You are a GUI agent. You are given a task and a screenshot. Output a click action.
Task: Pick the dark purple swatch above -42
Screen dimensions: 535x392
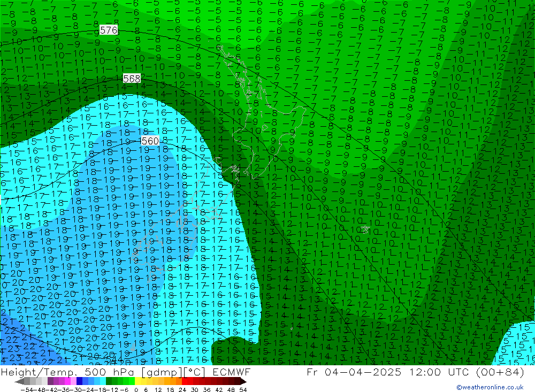[x=50, y=381]
